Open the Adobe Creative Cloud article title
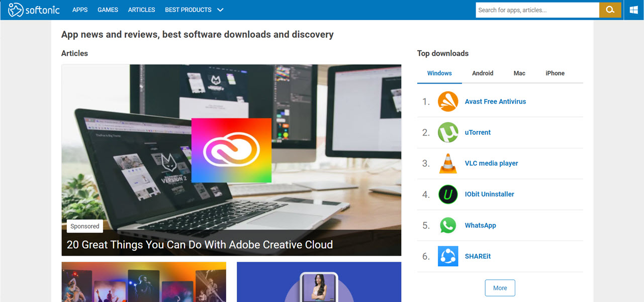This screenshot has width=644, height=302. tap(200, 245)
